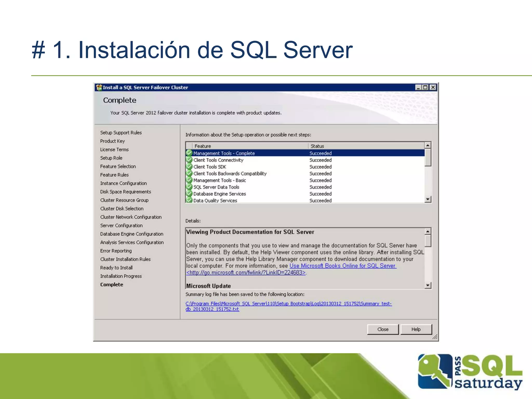Select the Management Tools - Basic row

(x=305, y=180)
